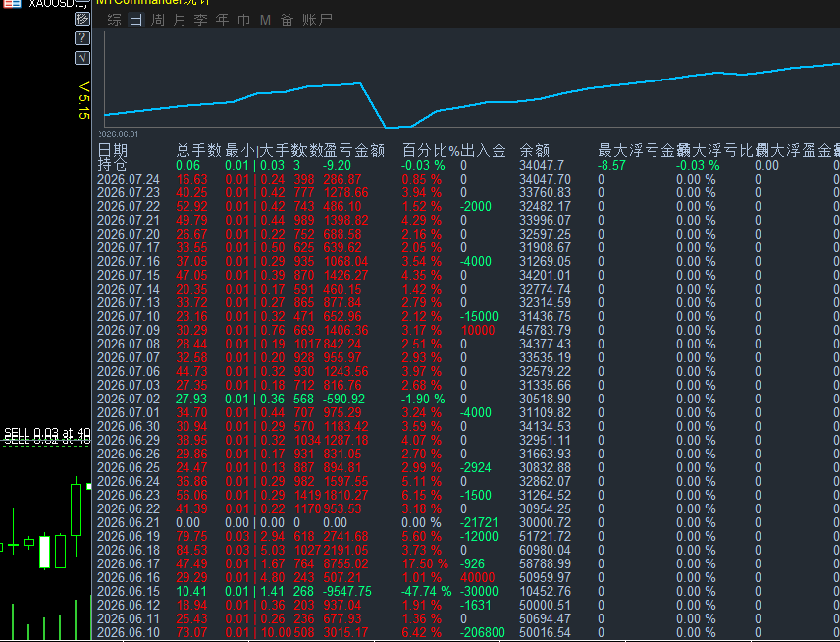
Task: Click the -15000 withdrawal value
Action: point(480,317)
